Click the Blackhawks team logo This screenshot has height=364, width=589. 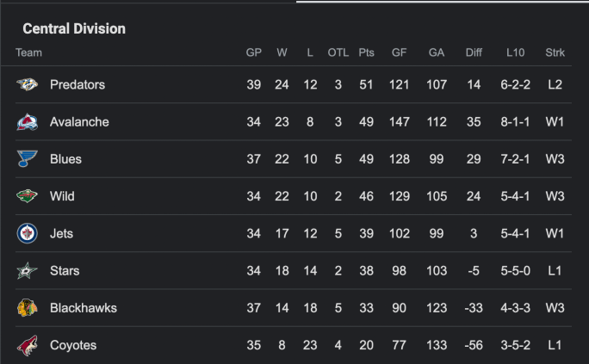click(28, 308)
